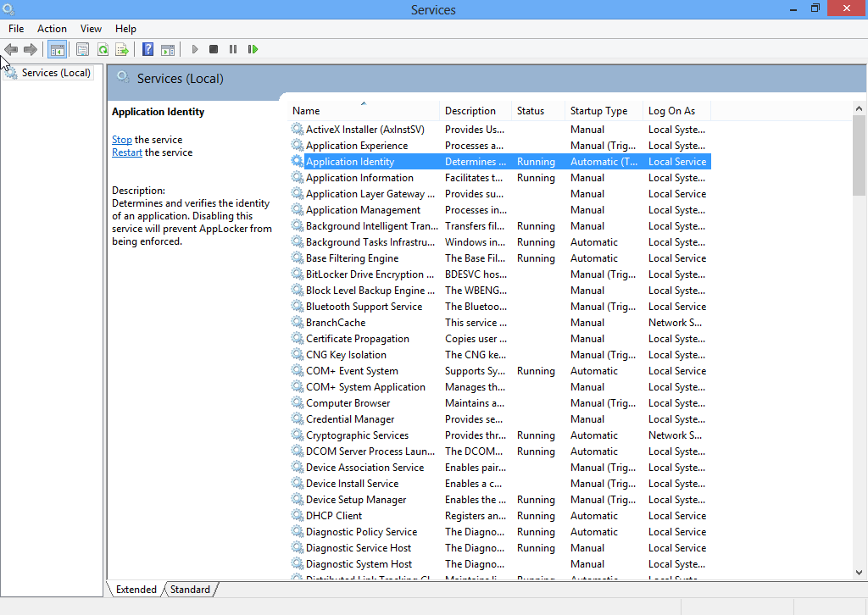Click gear icon of Computer Browser service
868x615 pixels.
tap(298, 402)
